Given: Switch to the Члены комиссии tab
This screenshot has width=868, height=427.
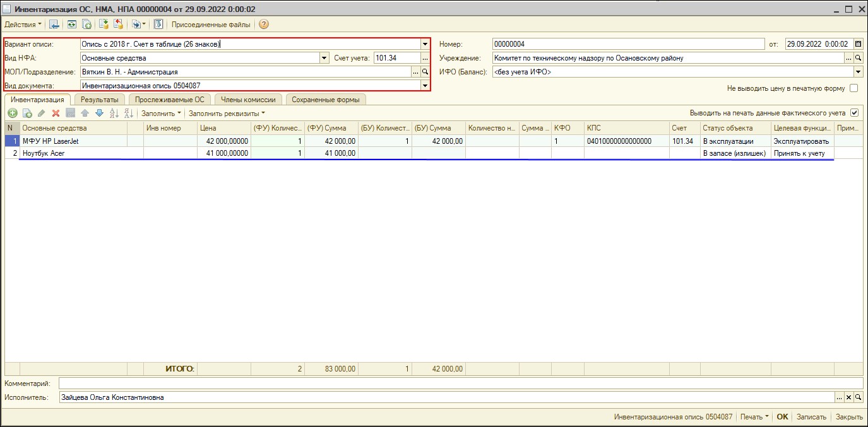Looking at the screenshot, I should 248,100.
